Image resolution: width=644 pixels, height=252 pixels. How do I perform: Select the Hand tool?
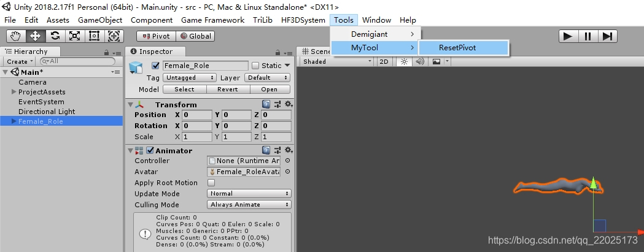[x=15, y=36]
